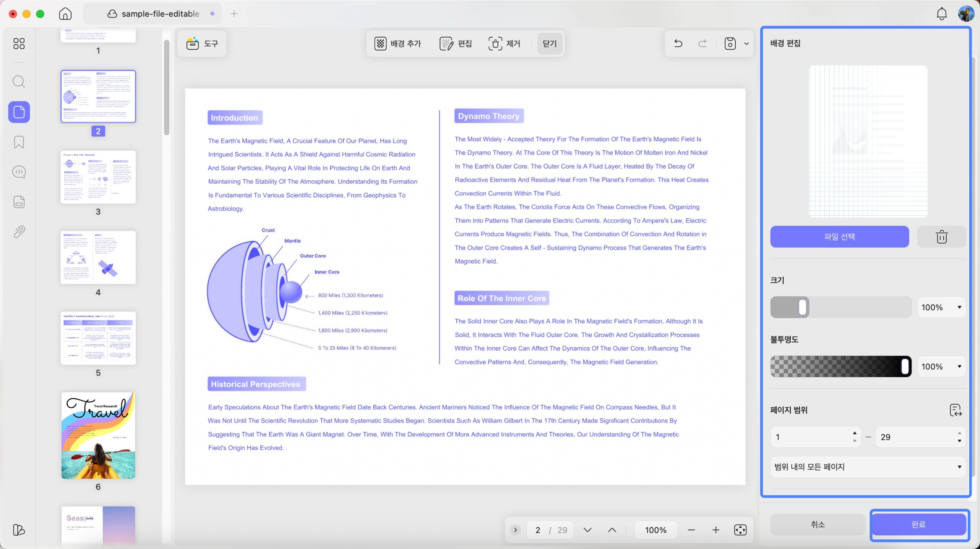Go to the home icon
Image resolution: width=980 pixels, height=549 pixels.
65,14
